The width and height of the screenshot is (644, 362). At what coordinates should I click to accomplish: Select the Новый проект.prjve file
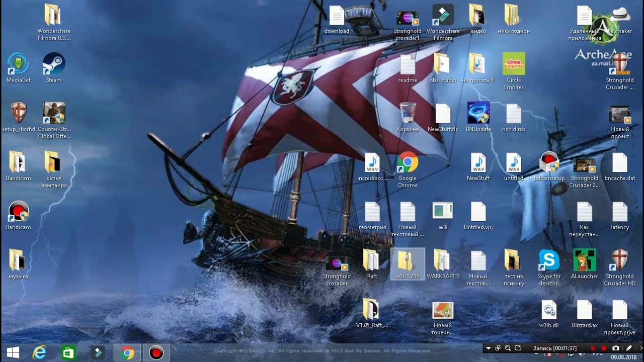620,317
